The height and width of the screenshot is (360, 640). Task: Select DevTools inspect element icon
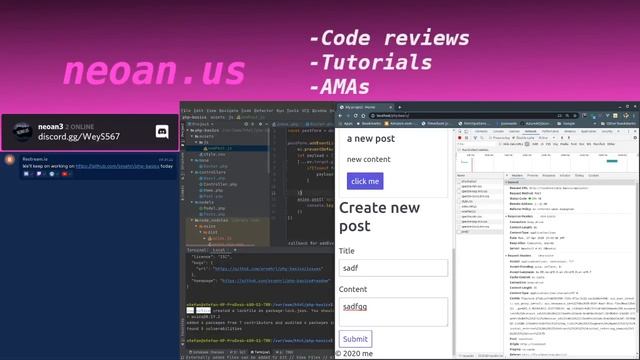click(x=460, y=131)
